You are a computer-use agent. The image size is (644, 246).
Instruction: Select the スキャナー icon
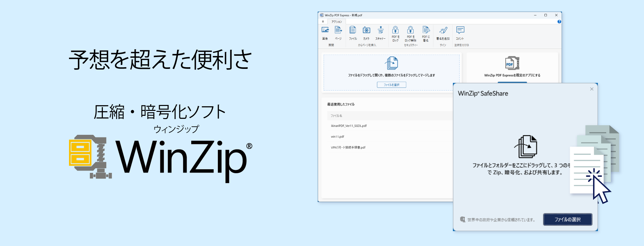tap(380, 31)
